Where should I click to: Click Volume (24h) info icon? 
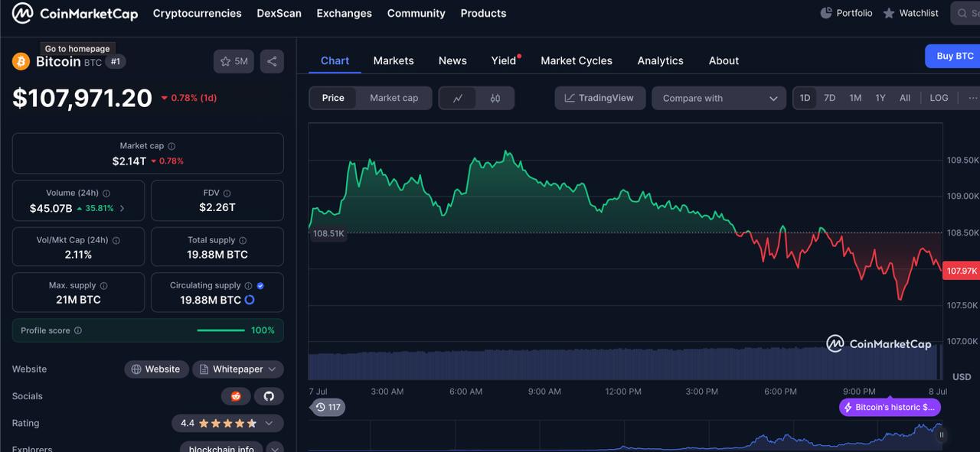106,193
